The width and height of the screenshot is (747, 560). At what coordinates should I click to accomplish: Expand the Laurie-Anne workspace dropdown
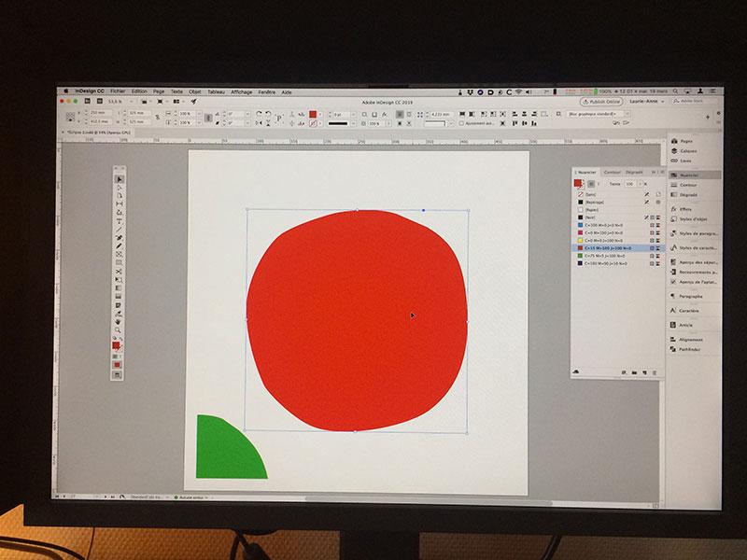tap(655, 101)
